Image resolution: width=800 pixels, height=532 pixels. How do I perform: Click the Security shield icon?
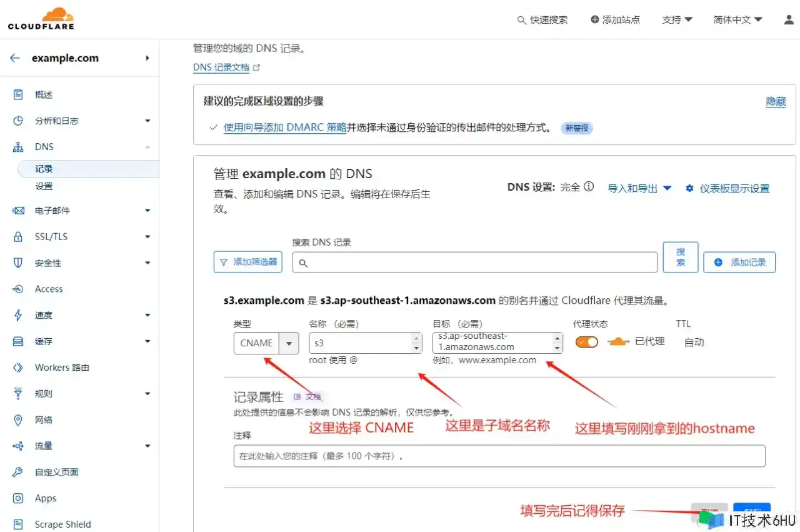click(x=18, y=263)
